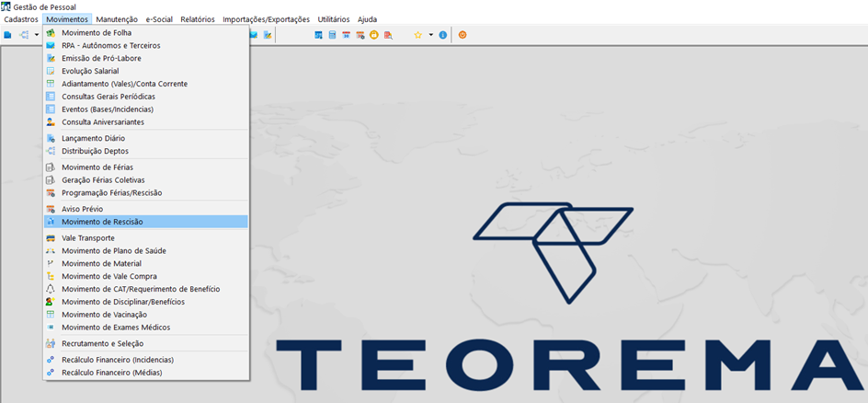
Task: Open the Ajuda menu
Action: (368, 18)
